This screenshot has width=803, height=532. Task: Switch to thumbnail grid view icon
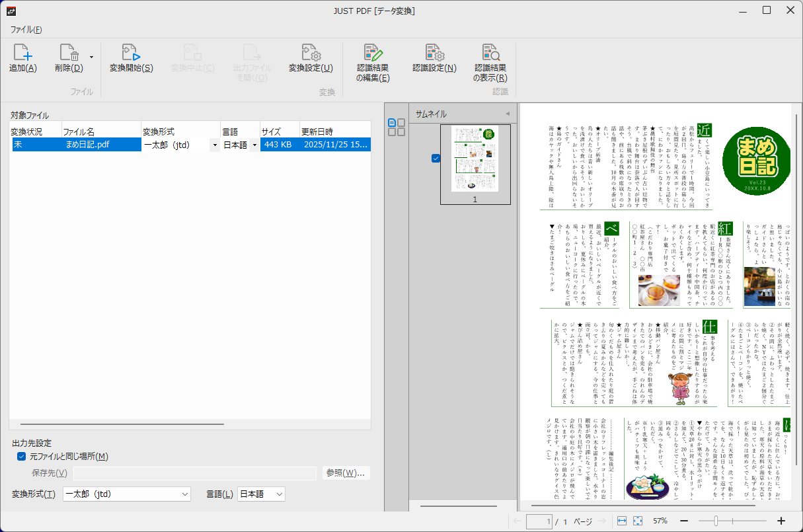coord(397,132)
